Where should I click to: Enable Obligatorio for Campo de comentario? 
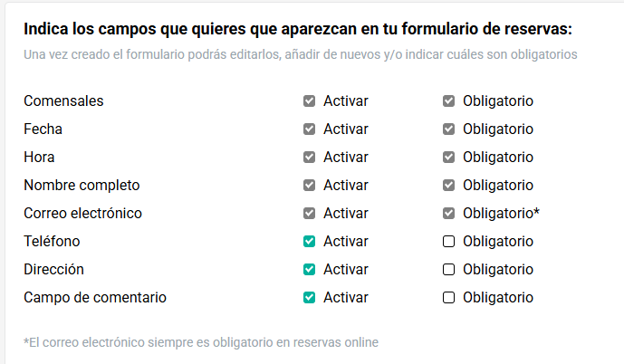click(448, 298)
